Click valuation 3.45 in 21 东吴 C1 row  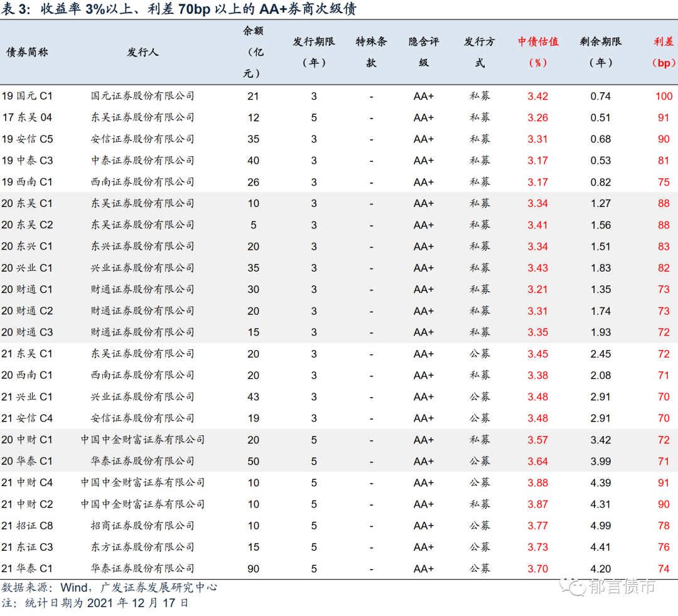(x=537, y=354)
